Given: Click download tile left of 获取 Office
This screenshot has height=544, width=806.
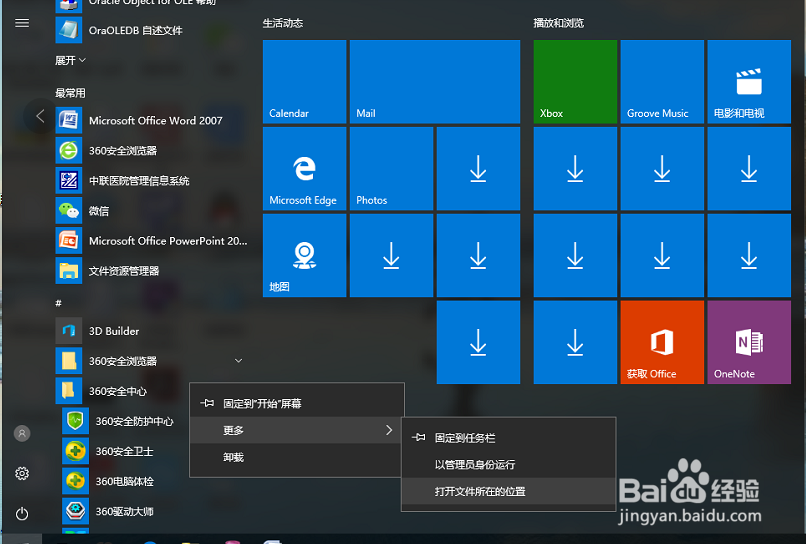Looking at the screenshot, I should coord(575,342).
